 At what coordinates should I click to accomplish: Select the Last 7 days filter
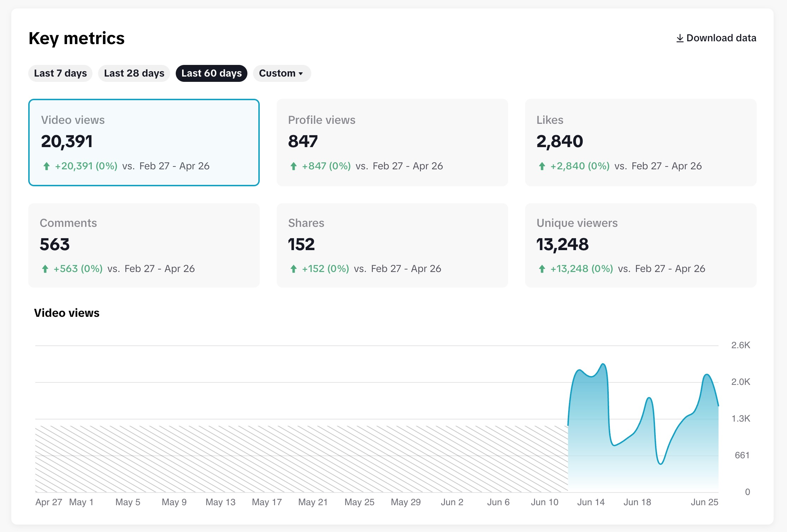(60, 73)
